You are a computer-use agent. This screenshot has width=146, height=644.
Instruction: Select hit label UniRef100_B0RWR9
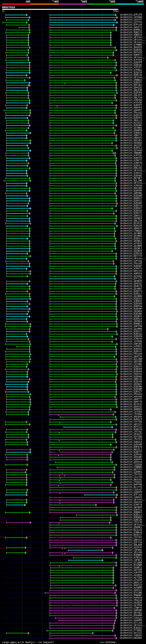[x=131, y=555]
